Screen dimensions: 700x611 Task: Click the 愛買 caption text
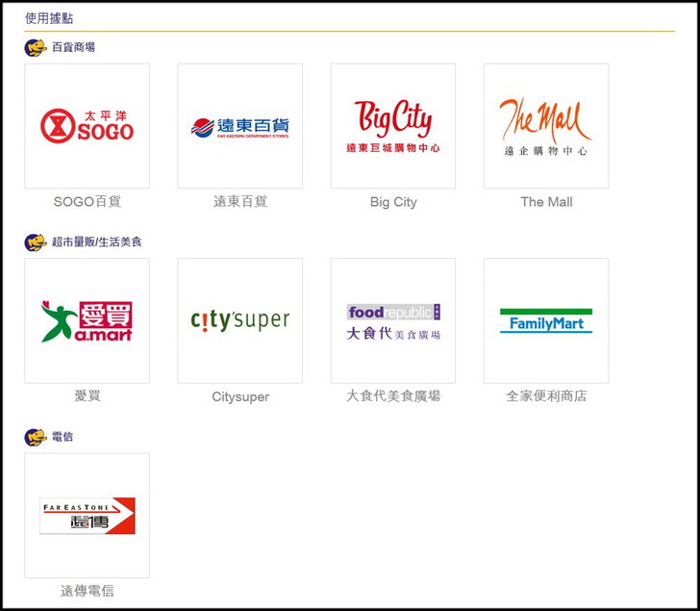(87, 396)
